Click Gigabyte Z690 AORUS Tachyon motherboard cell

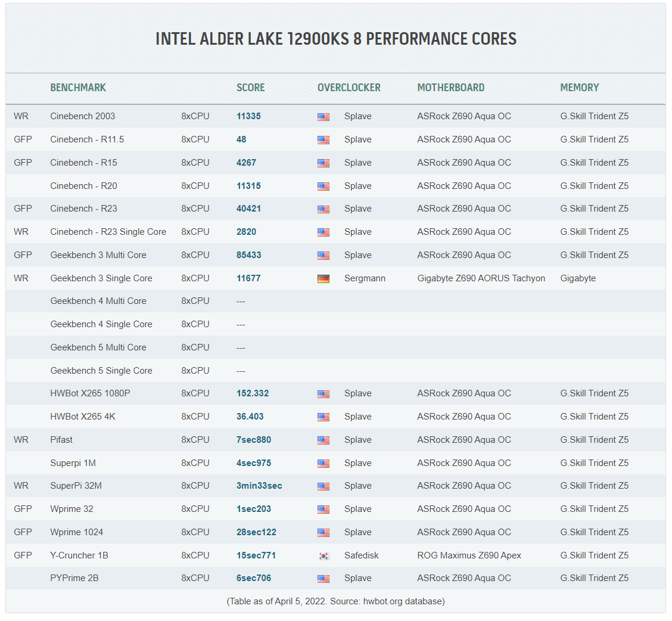(x=481, y=278)
